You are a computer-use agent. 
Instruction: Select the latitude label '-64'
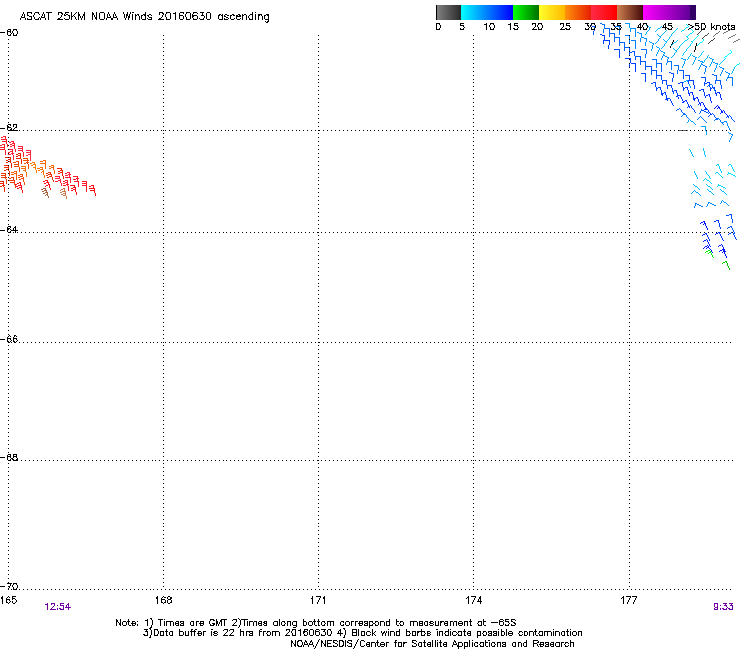point(9,229)
